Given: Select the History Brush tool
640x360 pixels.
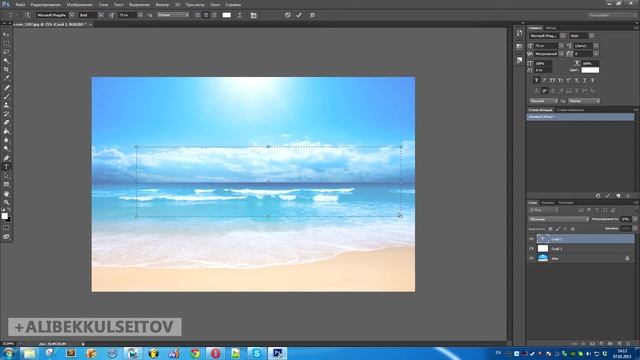Looking at the screenshot, I should pos(6,114).
